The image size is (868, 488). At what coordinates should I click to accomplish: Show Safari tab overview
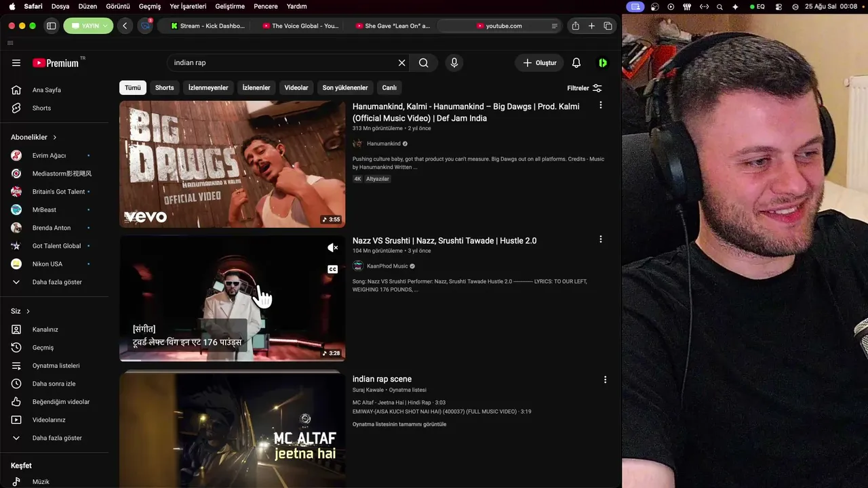(608, 26)
